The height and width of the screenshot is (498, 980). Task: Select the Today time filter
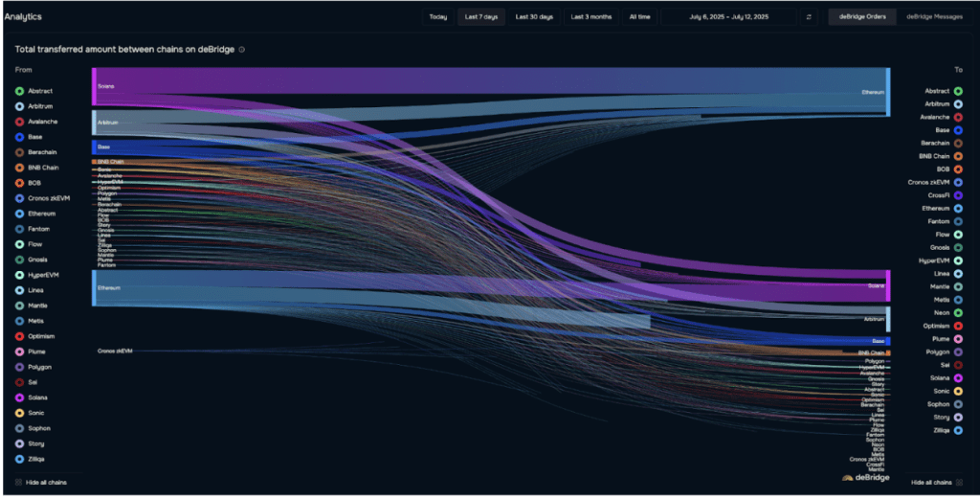pyautogui.click(x=438, y=17)
